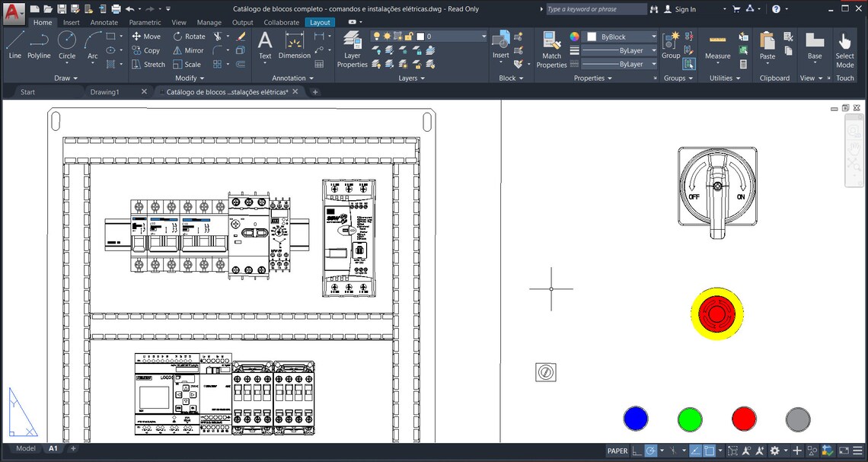Select the Stretch tool
The width and height of the screenshot is (868, 462).
[149, 64]
